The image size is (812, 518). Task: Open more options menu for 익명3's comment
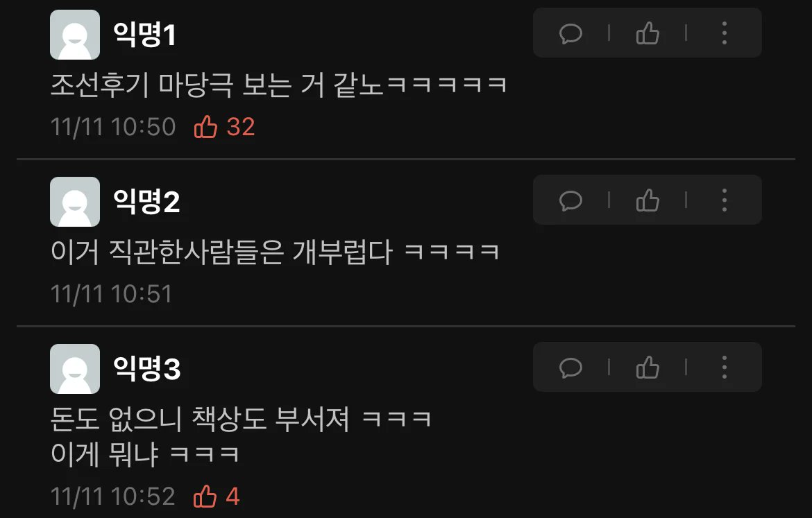pos(724,368)
